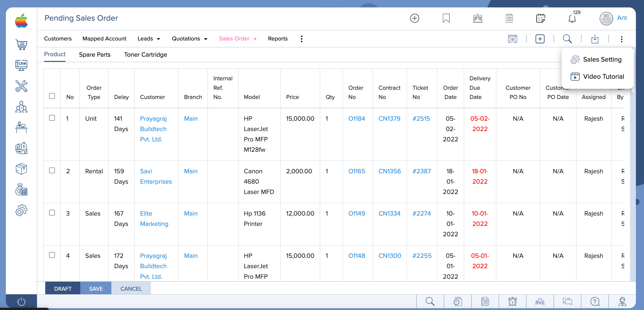Click the circled plus quick-add icon
The image size is (644, 310).
[414, 18]
